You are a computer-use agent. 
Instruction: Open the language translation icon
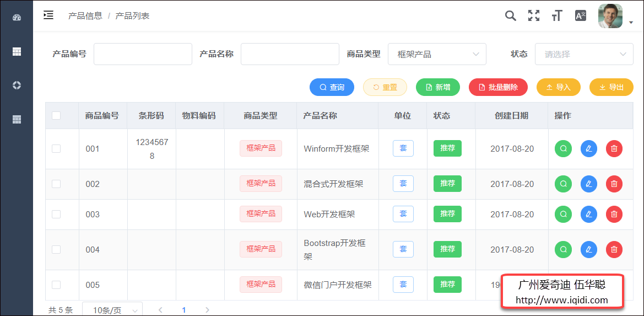point(580,15)
